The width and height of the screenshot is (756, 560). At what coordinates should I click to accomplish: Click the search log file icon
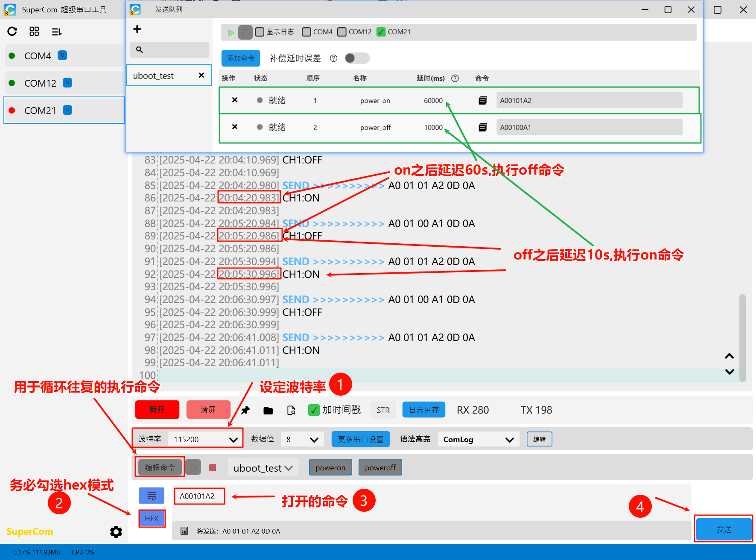[x=291, y=410]
